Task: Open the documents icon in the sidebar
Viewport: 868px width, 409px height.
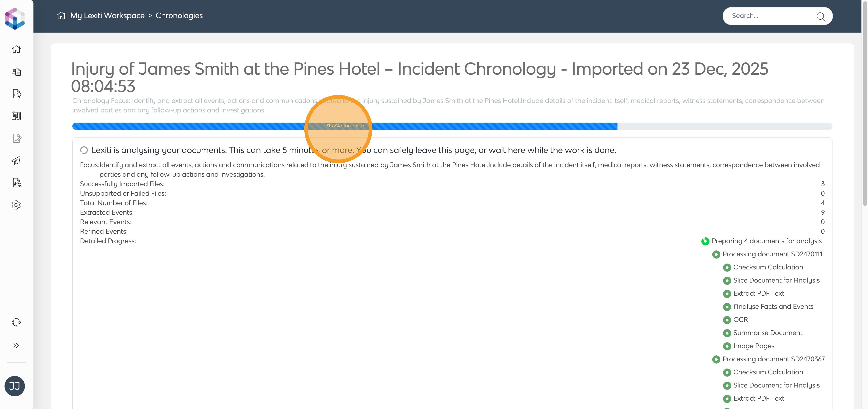Action: 16,71
